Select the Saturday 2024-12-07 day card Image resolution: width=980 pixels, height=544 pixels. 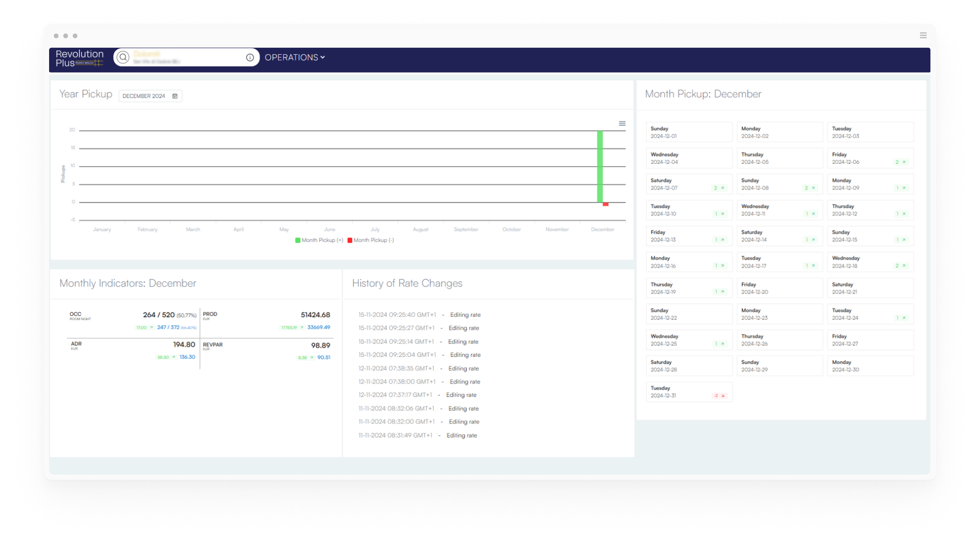pos(688,184)
